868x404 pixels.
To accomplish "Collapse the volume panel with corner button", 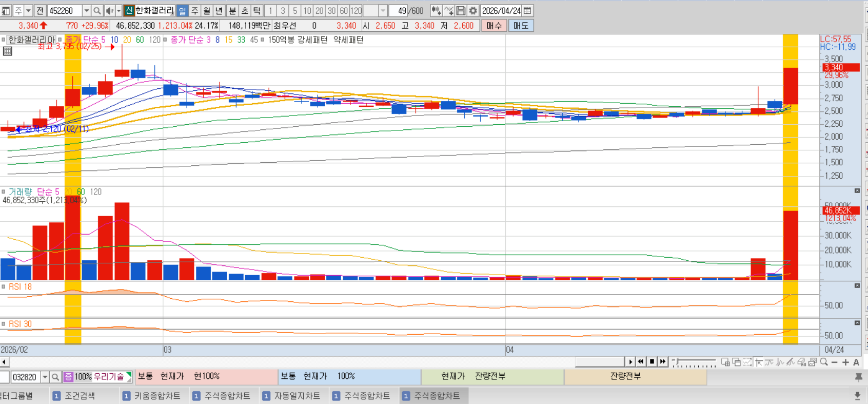I will [x=857, y=190].
